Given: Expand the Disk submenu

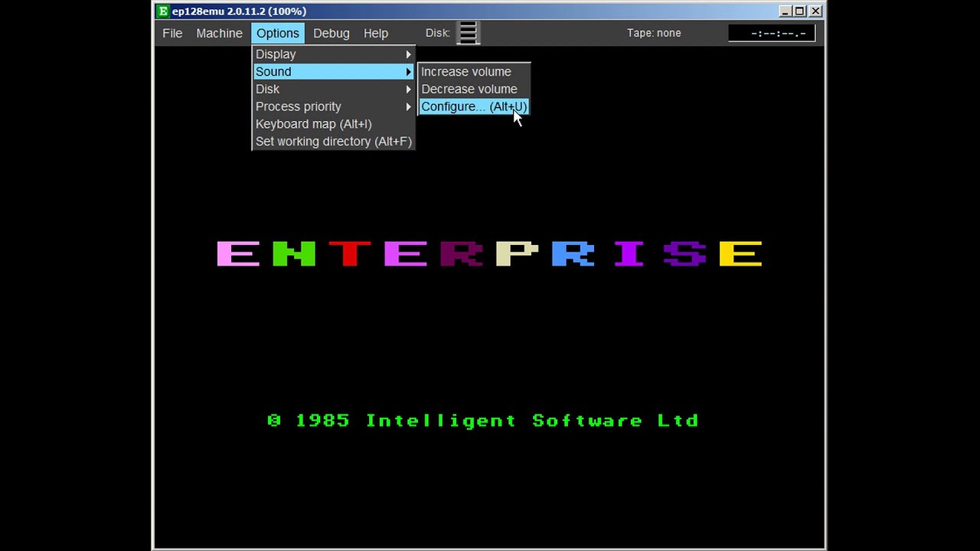Looking at the screenshot, I should 334,90.
